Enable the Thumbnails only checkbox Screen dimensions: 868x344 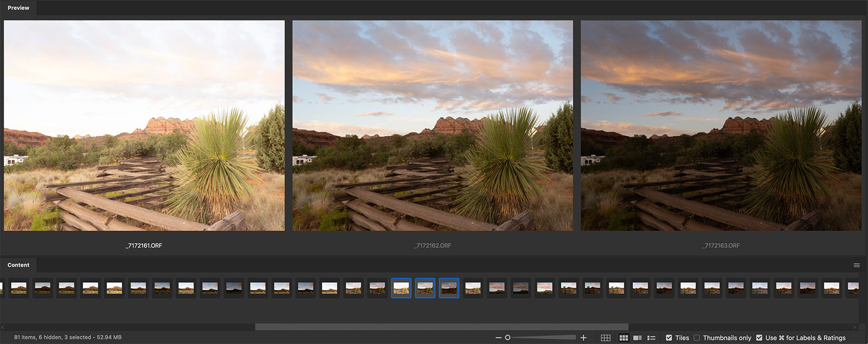[x=697, y=337]
